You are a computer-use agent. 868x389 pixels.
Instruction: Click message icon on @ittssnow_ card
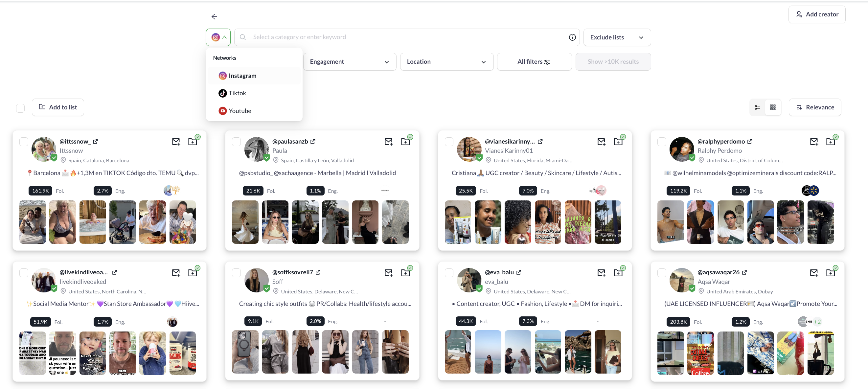pos(176,142)
